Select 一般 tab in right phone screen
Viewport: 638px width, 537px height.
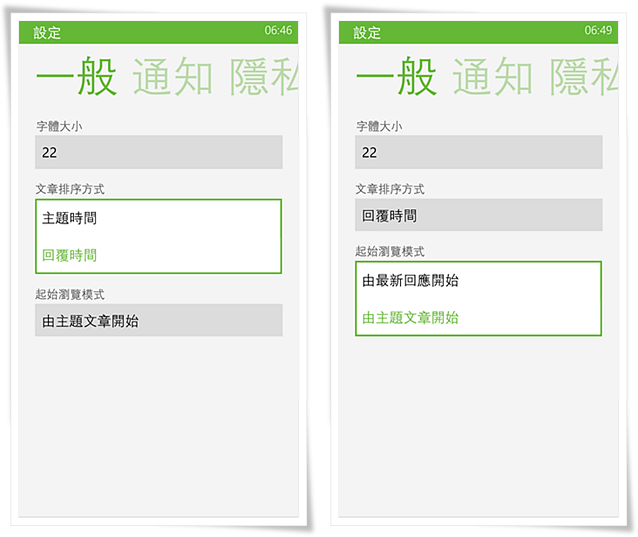396,76
